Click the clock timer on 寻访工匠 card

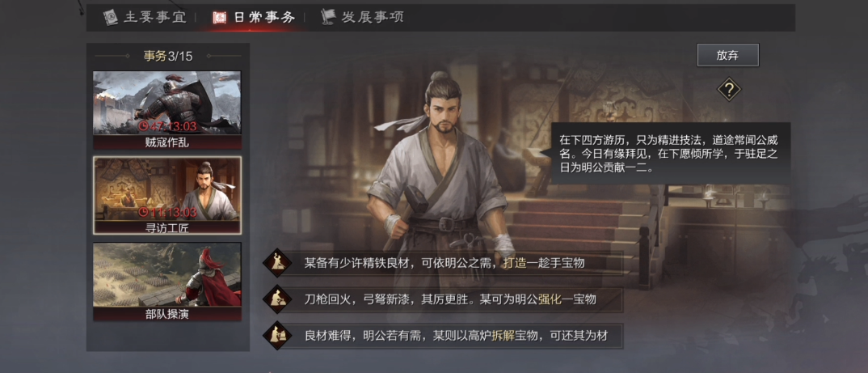(x=168, y=212)
